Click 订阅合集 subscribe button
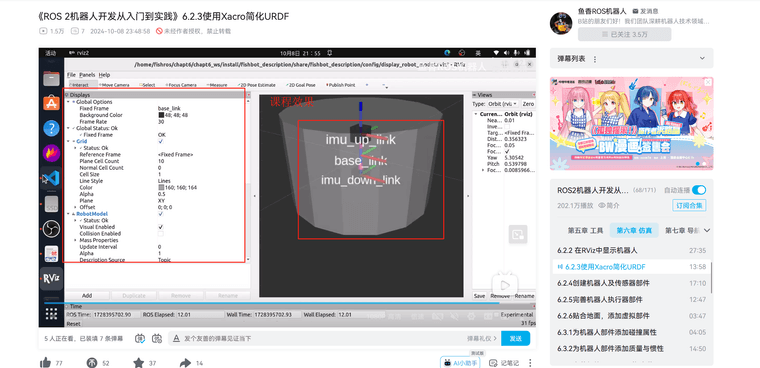760x368 pixels. coord(689,206)
